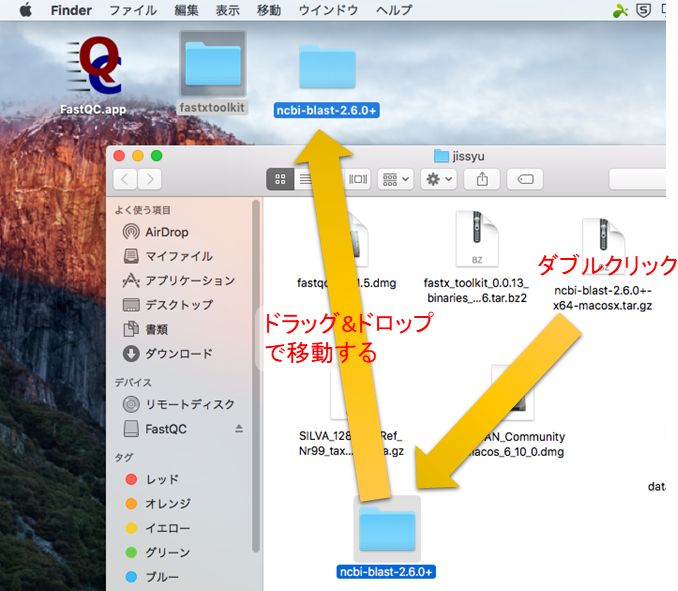Open the gear action menu

[x=439, y=179]
